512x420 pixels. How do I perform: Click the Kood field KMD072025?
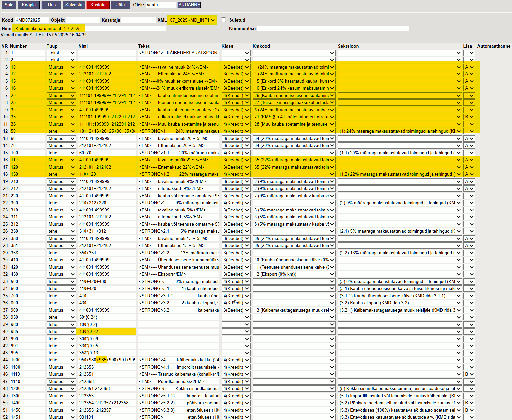click(x=32, y=20)
